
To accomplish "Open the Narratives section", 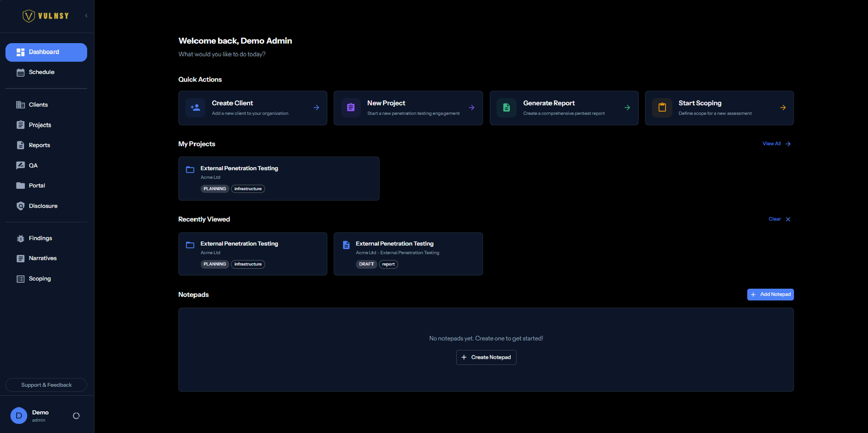I will [x=46, y=258].
